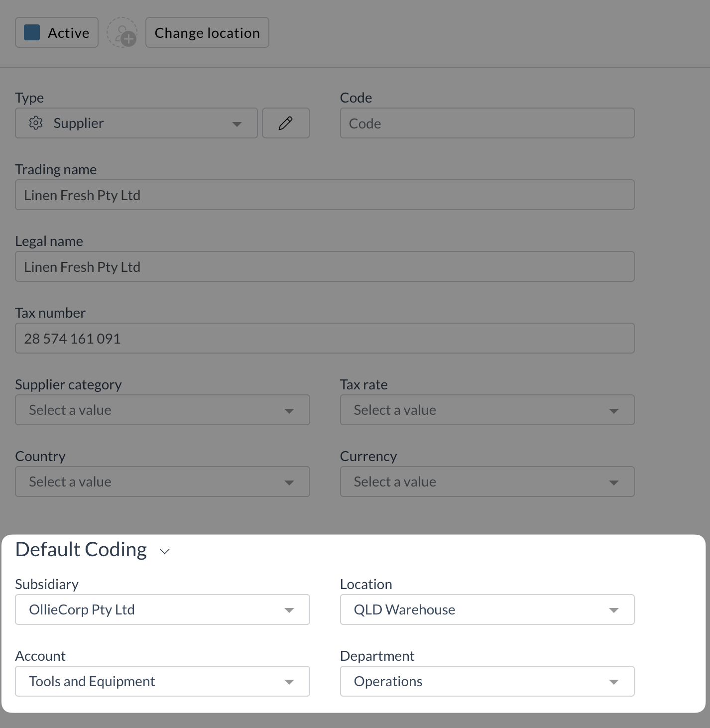710x728 pixels.
Task: Open the Department dropdown showing Operations
Action: pyautogui.click(x=487, y=681)
